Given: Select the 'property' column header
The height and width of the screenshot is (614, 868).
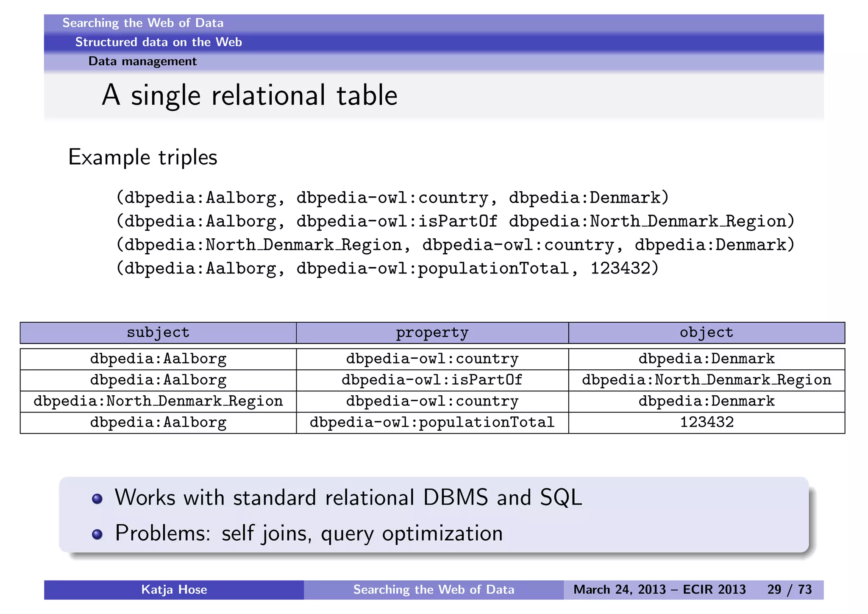Looking at the screenshot, I should pos(432,333).
